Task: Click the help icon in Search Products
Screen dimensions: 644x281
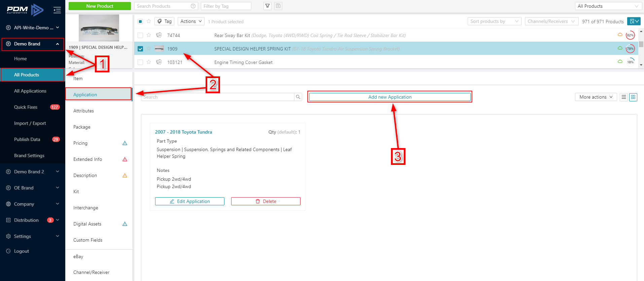Action: pyautogui.click(x=193, y=6)
